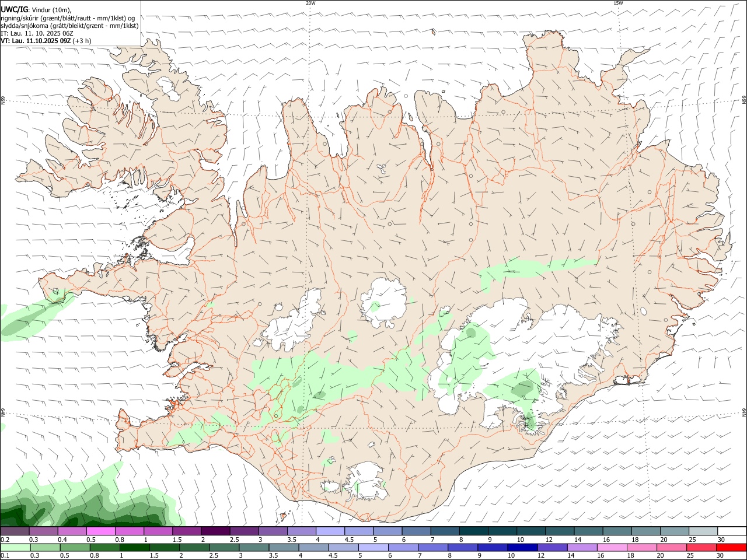Click the bold UWC/IG title text
Viewport: 747px width, 560px height.
[15, 10]
